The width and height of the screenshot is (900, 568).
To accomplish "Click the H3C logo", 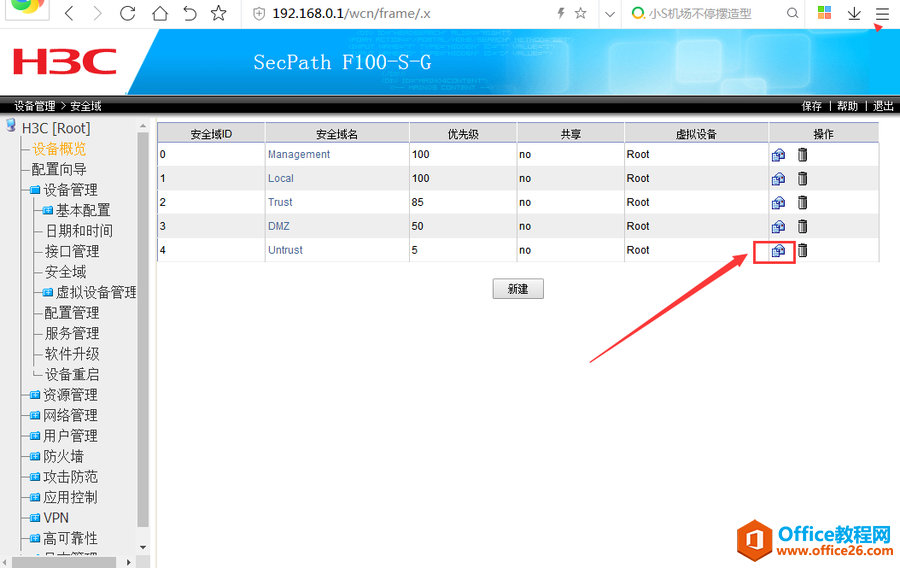I will [64, 62].
